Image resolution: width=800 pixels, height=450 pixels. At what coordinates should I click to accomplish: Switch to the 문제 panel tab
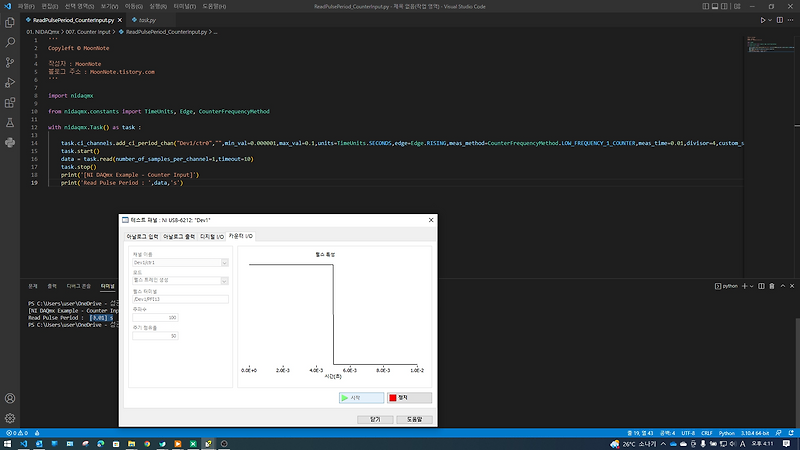[x=33, y=286]
